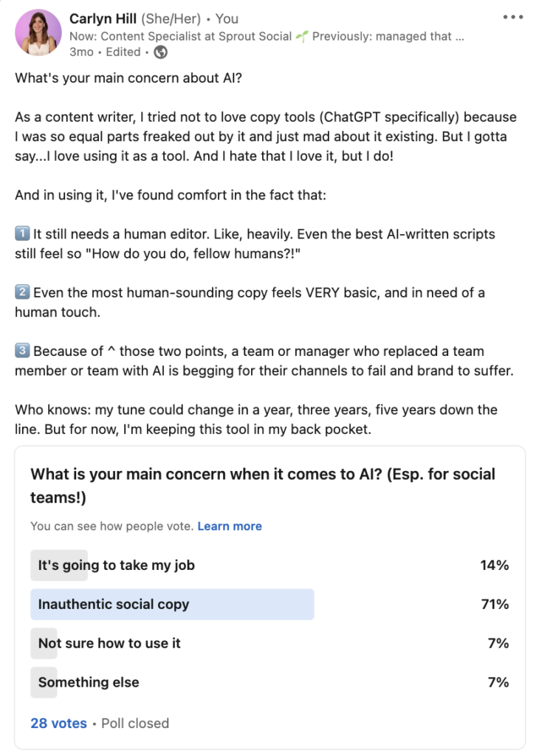Click the poll question heading

click(x=262, y=485)
